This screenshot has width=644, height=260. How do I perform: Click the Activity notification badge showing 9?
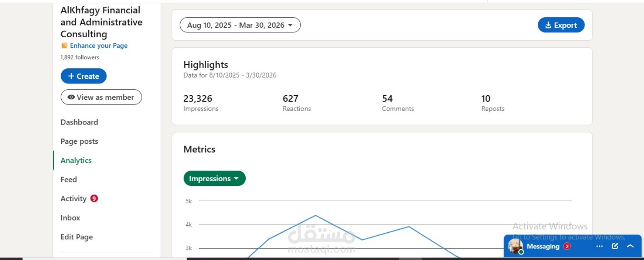94,198
